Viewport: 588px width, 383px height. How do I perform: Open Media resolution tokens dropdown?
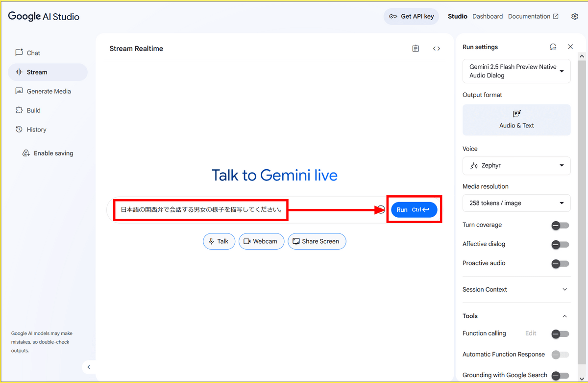tap(516, 203)
